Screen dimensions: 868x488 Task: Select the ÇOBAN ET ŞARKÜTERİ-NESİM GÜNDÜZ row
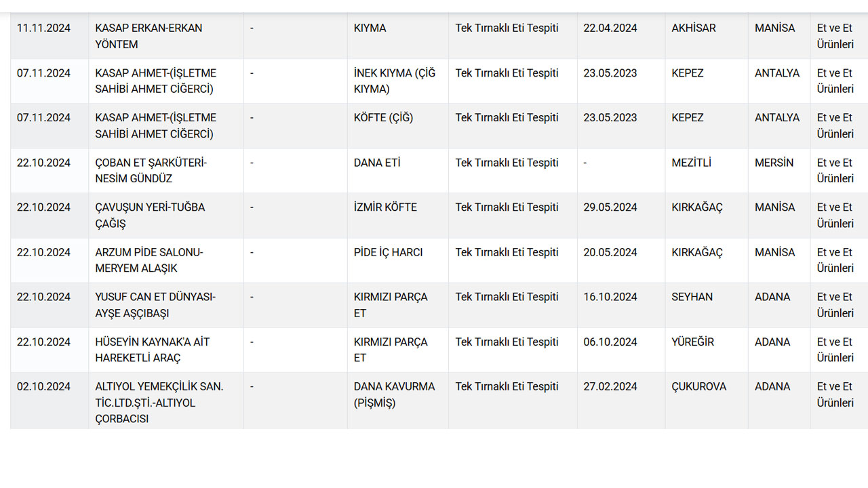tap(439, 170)
